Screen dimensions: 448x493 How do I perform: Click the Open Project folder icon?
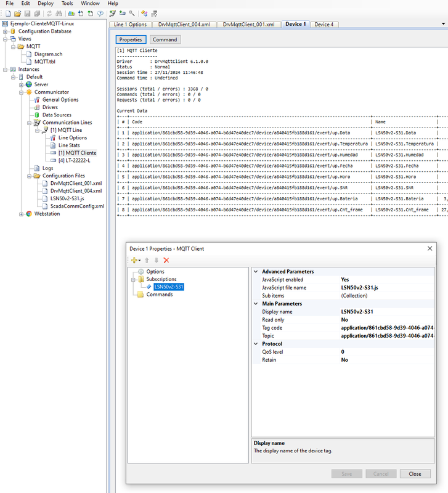pos(18,14)
